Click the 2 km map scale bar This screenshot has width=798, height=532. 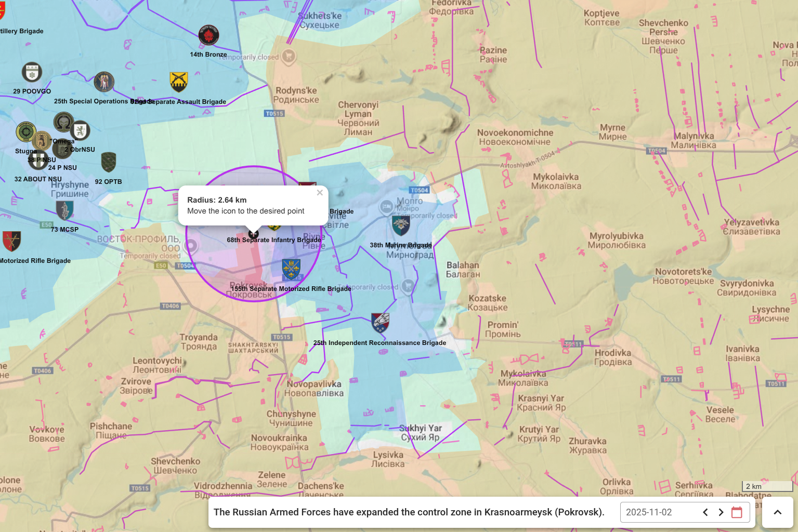[x=767, y=486]
